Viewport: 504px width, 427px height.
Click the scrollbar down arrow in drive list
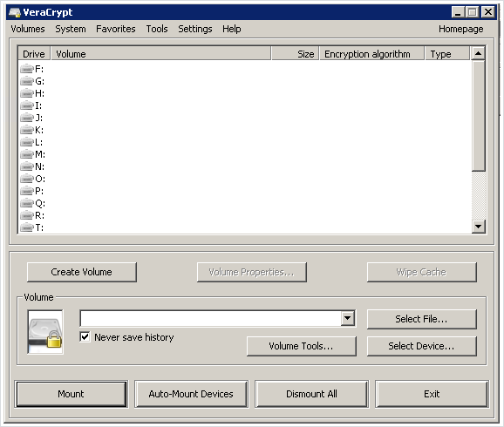pyautogui.click(x=479, y=227)
